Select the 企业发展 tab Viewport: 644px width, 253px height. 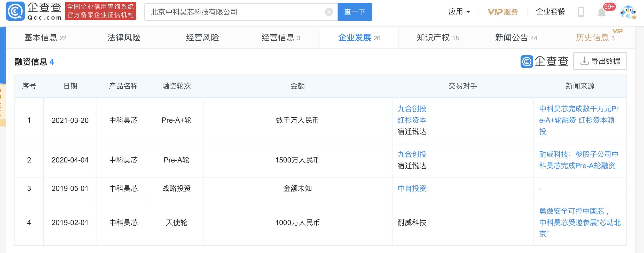tap(359, 38)
